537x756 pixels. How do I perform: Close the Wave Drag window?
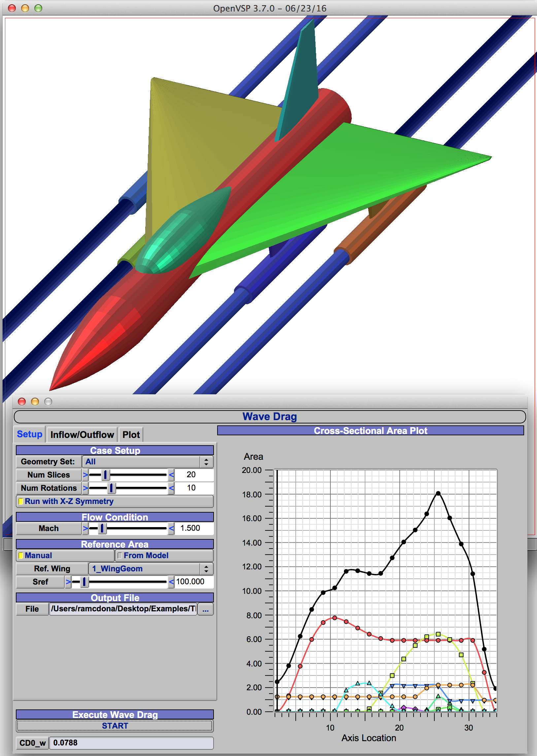coord(22,402)
